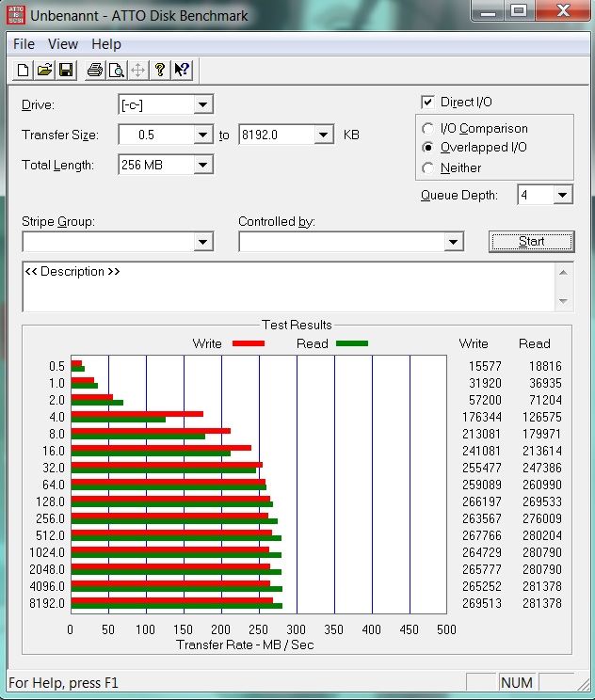Open Print Preview from the toolbar

[117, 70]
